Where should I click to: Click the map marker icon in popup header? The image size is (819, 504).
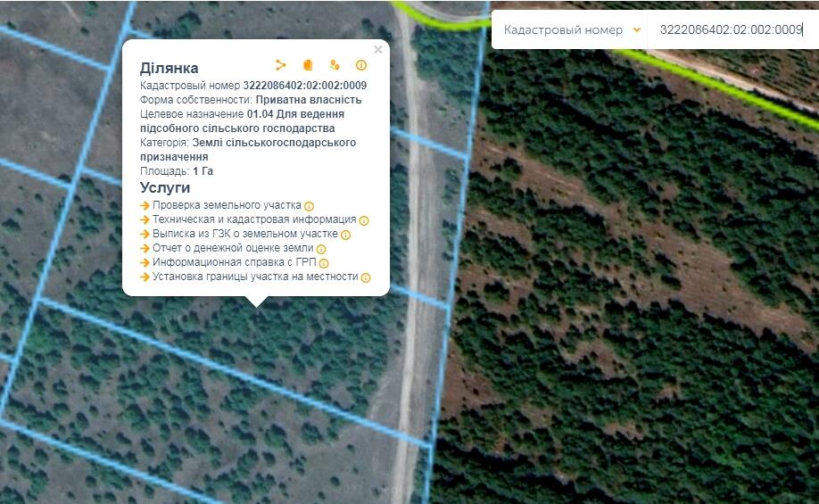pyautogui.click(x=335, y=65)
